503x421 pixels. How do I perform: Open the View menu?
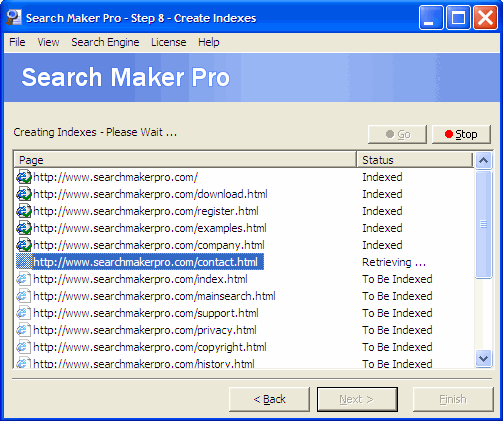click(x=48, y=42)
